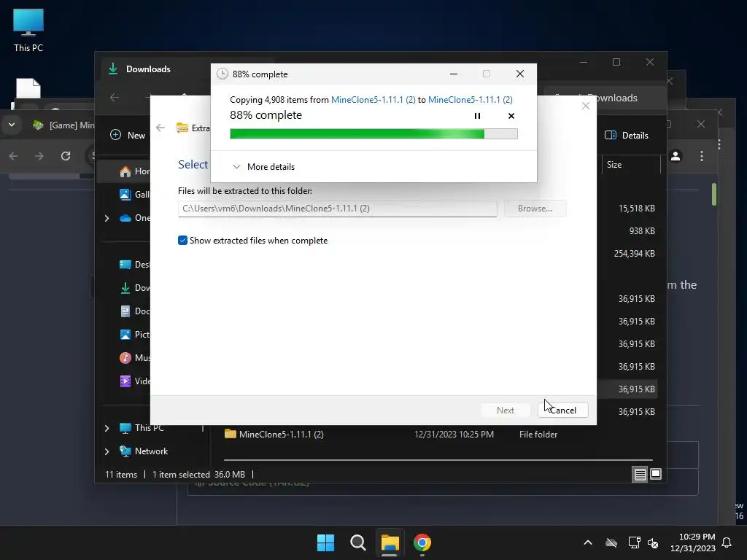Viewport: 747px width, 560px height.
Task: Open network status tray icon
Action: [634, 542]
